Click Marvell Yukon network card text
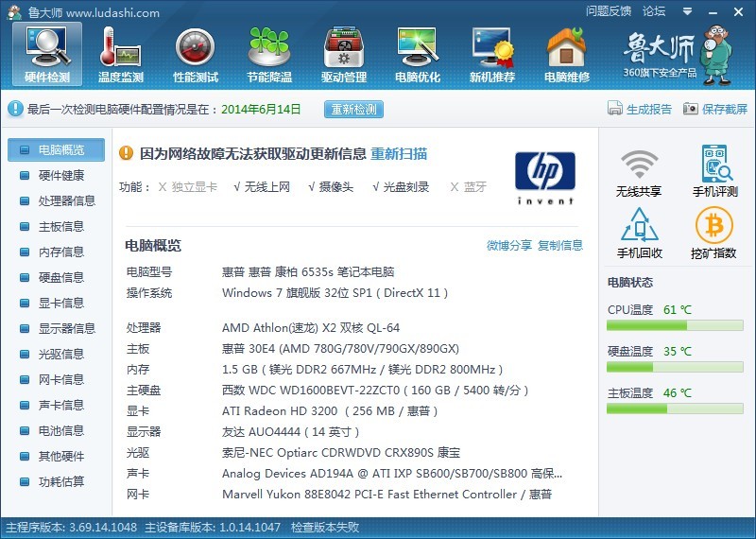 387,495
